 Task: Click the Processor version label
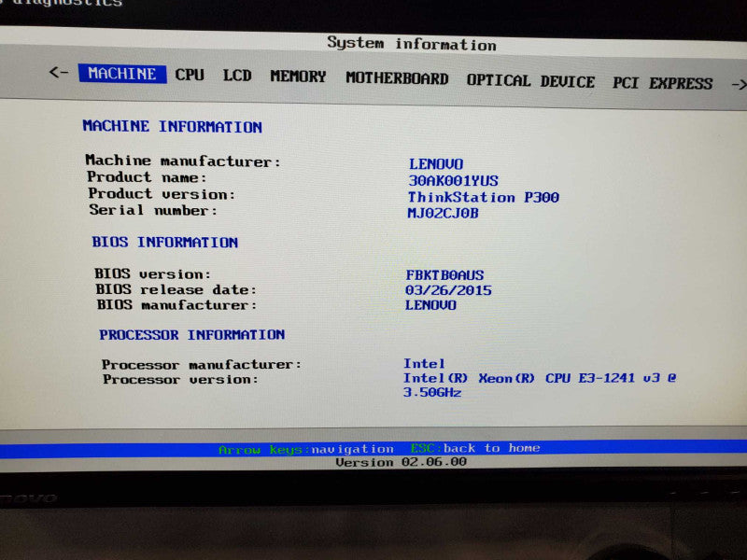pos(180,380)
